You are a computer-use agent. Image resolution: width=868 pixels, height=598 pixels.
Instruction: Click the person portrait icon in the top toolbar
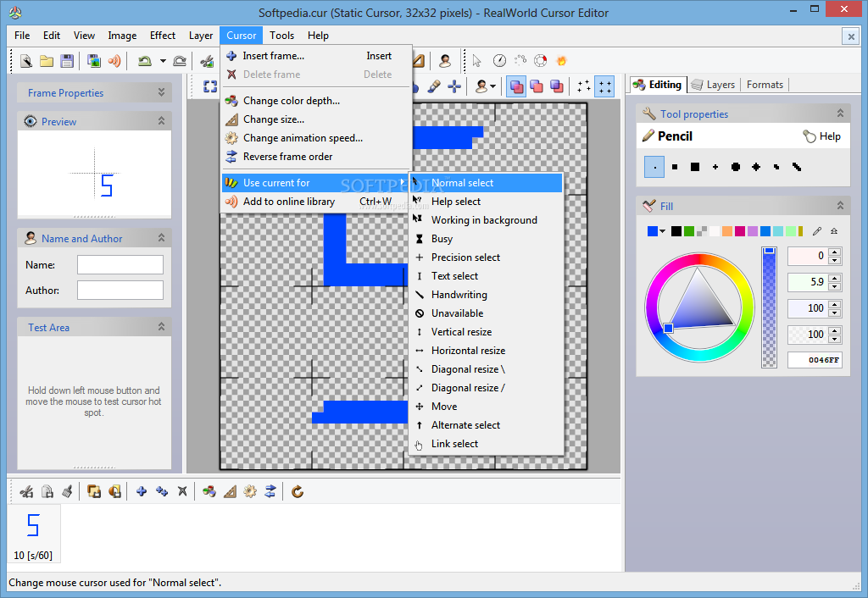coord(444,60)
